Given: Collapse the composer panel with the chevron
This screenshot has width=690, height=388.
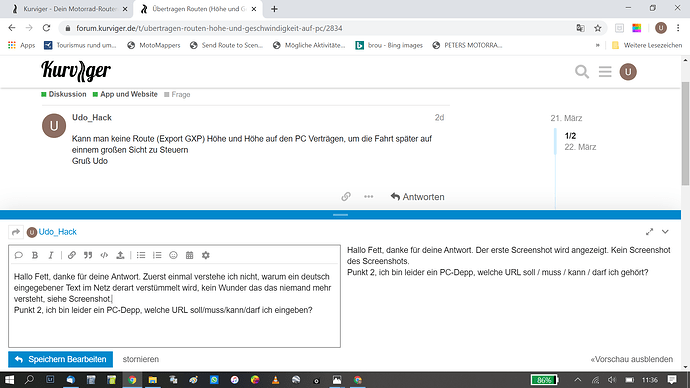Looking at the screenshot, I should pyautogui.click(x=665, y=232).
